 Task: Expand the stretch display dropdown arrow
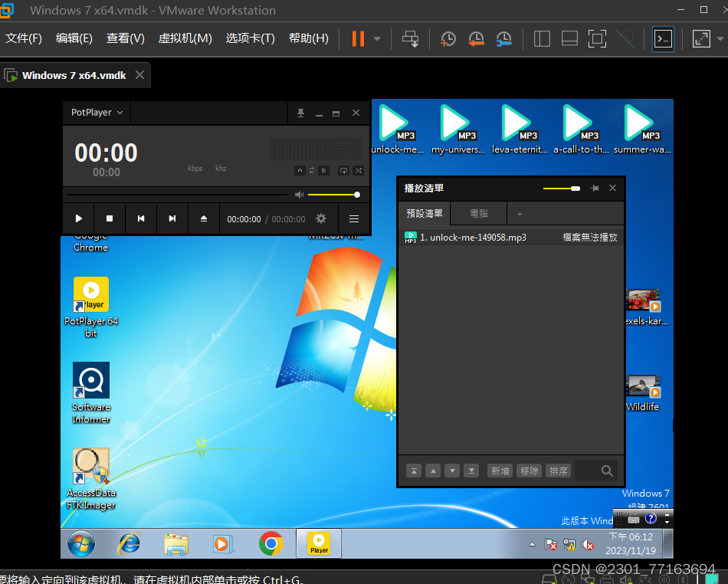tap(720, 39)
